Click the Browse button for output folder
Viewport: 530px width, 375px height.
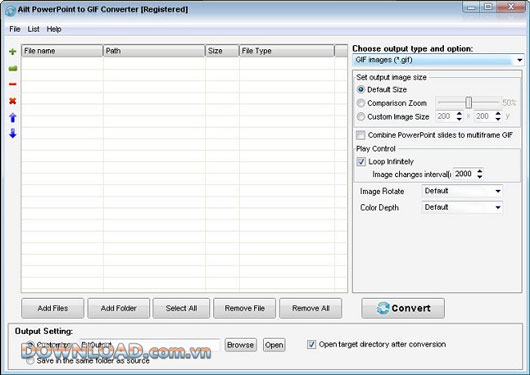(x=241, y=345)
